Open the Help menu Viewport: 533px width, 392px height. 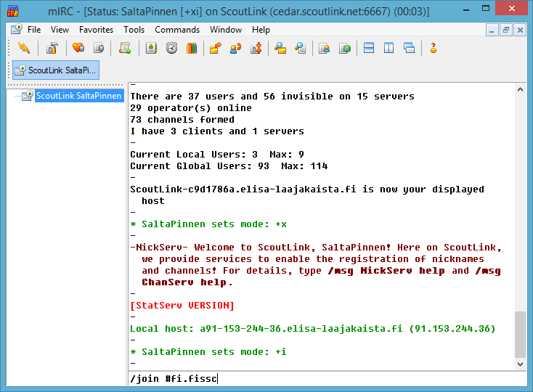pos(261,30)
